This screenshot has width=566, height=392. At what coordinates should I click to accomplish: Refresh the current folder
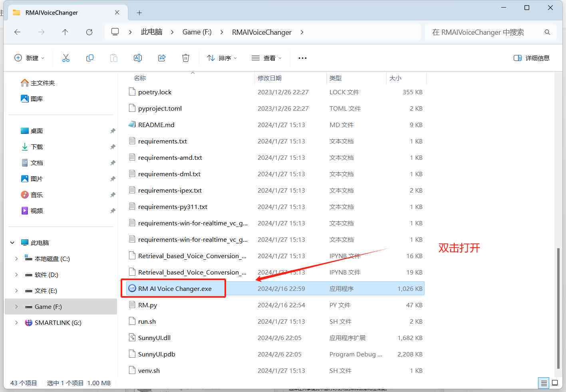pyautogui.click(x=89, y=32)
